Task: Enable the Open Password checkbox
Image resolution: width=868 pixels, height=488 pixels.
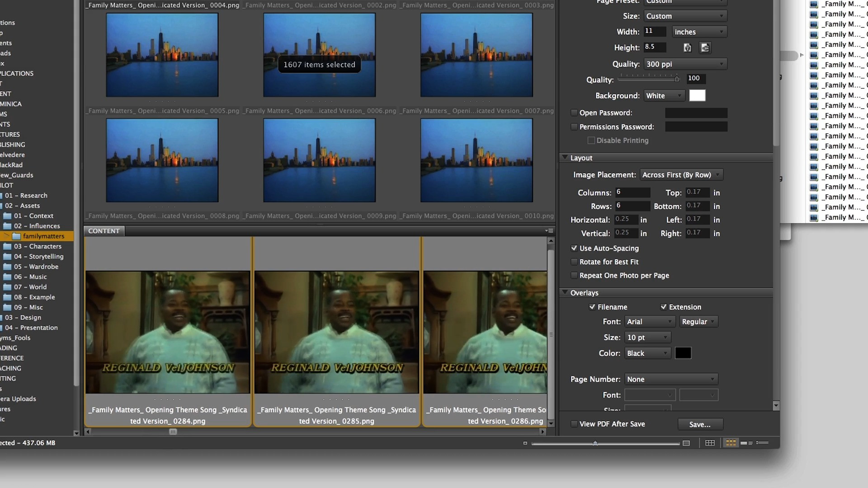Action: (x=574, y=113)
